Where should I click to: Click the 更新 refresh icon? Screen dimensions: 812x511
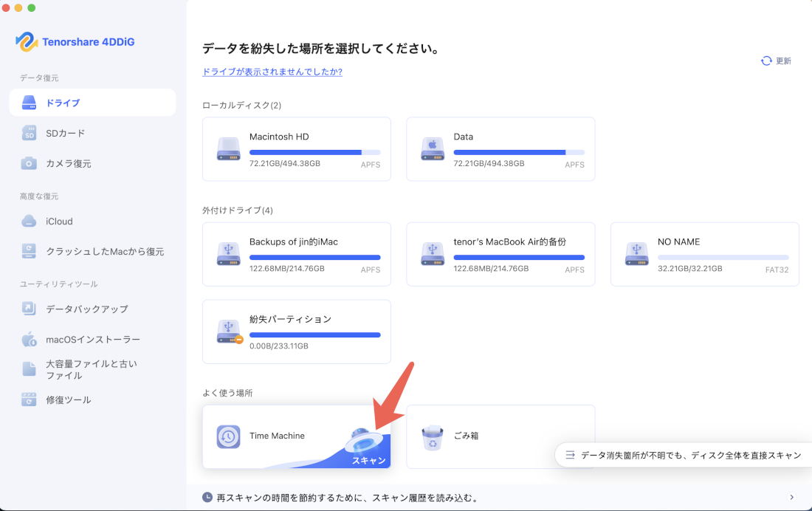766,61
